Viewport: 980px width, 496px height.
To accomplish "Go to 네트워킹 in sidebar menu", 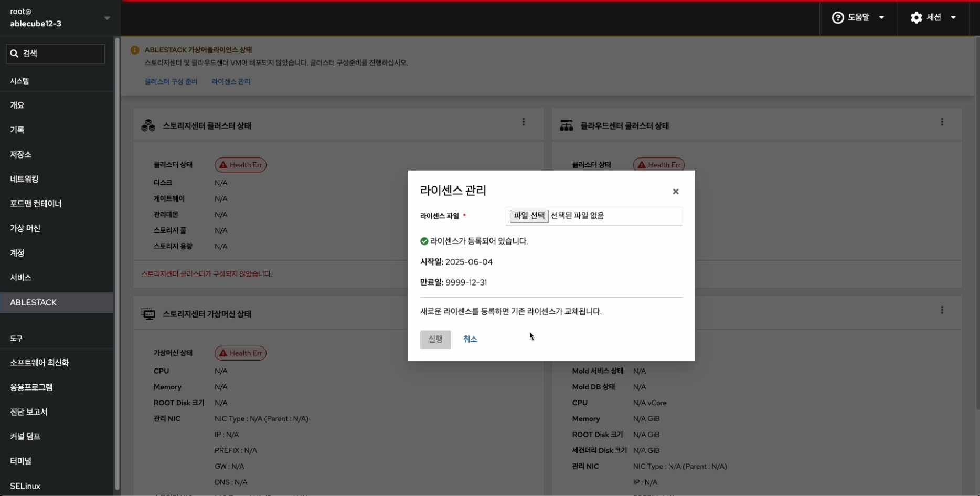I will (x=24, y=179).
